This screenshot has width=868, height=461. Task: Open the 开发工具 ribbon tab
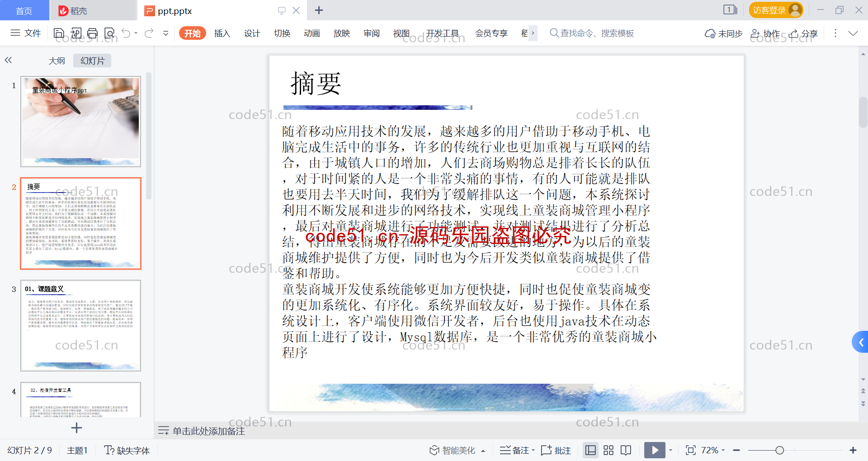click(x=443, y=33)
